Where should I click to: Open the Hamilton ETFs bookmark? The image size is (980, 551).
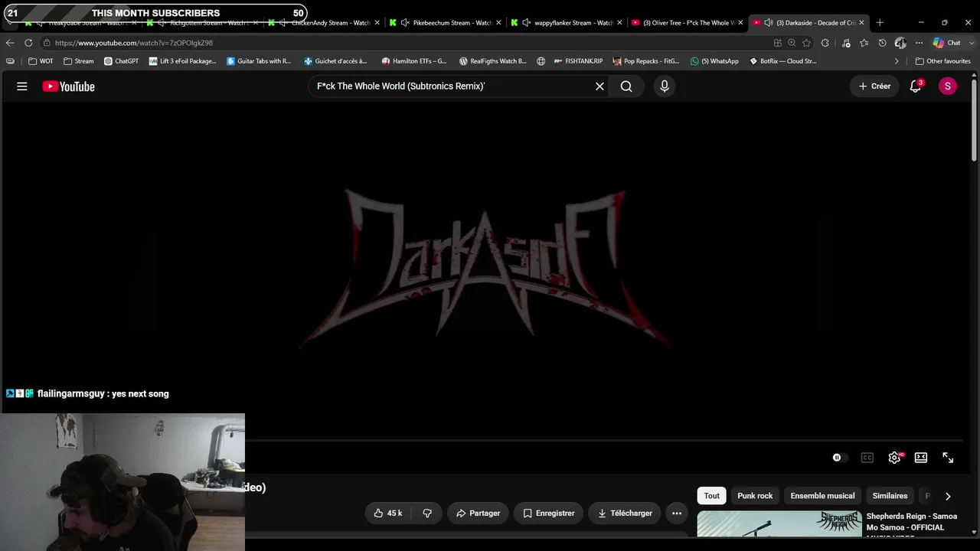[x=414, y=61]
